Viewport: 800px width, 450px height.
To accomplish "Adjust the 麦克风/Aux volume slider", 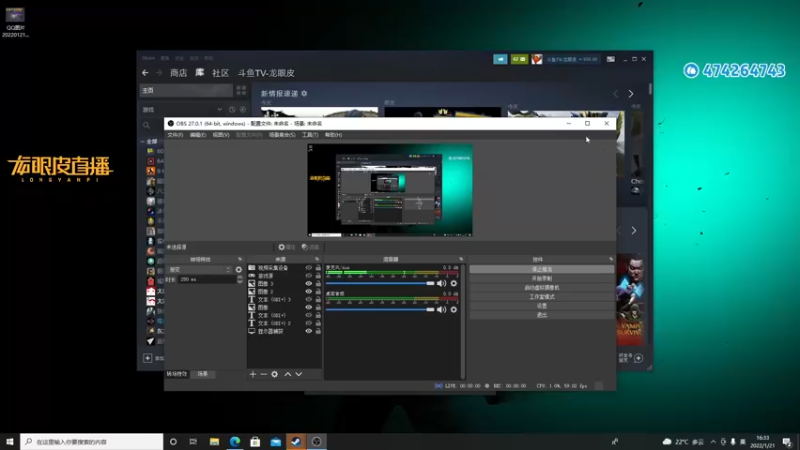I will [380, 283].
